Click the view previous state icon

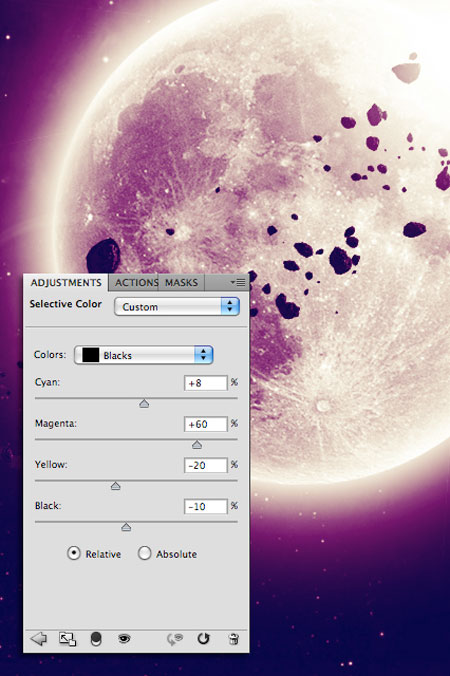(x=175, y=639)
